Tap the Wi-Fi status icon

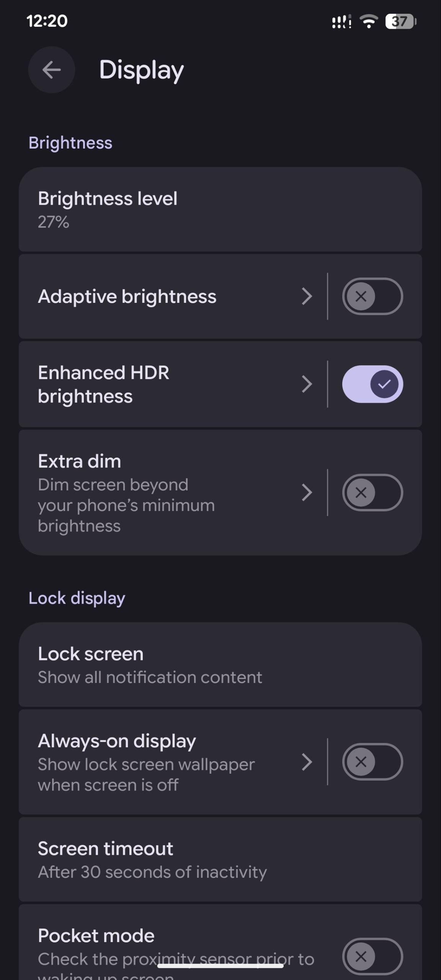point(369,21)
